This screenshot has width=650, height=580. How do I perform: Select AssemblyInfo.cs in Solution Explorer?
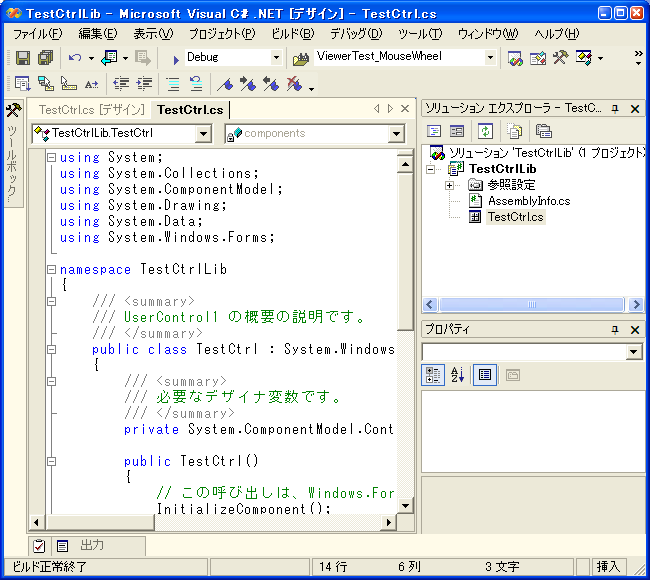point(529,201)
